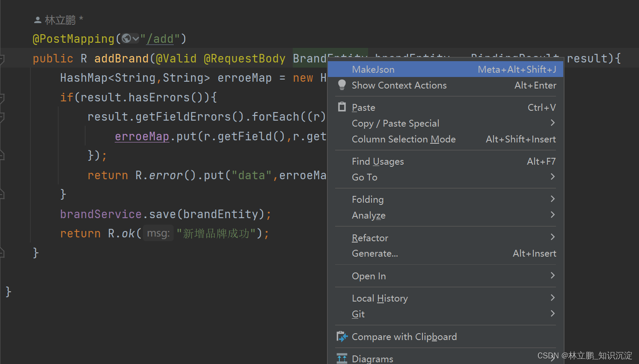Image resolution: width=639 pixels, height=364 pixels.
Task: Click the fold end marker at the if-block closing brace
Action: (x=2, y=195)
